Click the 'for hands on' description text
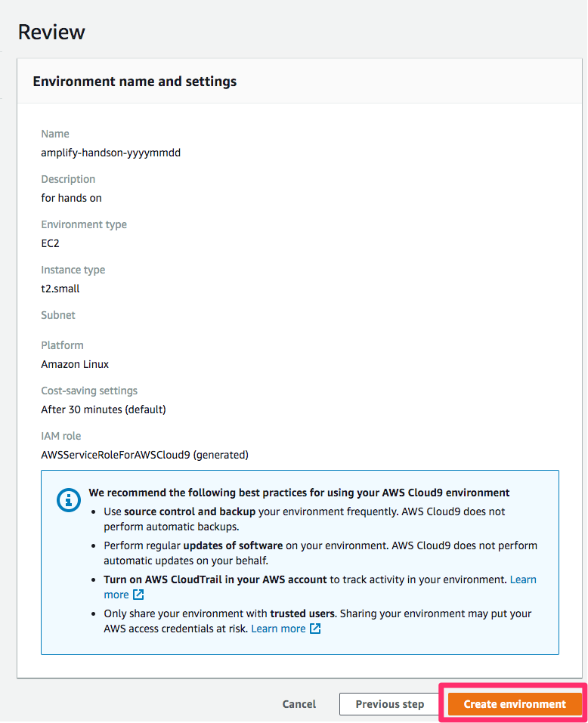The width and height of the screenshot is (588, 723). [x=72, y=198]
